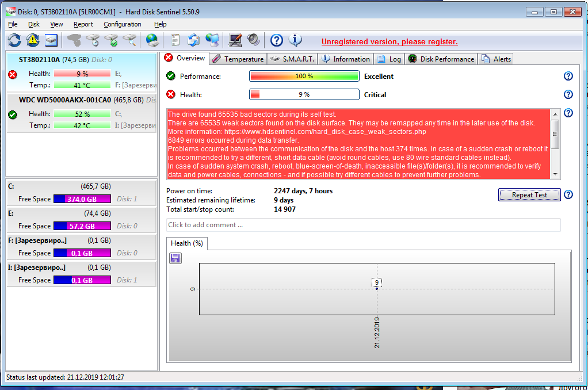Switch to the Temperature tab
588x390 pixels.
238,59
